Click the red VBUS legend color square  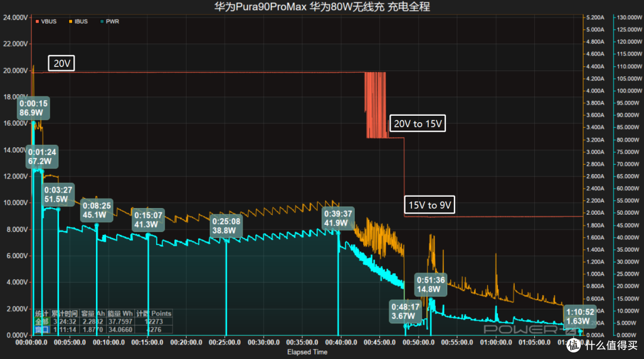[37, 21]
